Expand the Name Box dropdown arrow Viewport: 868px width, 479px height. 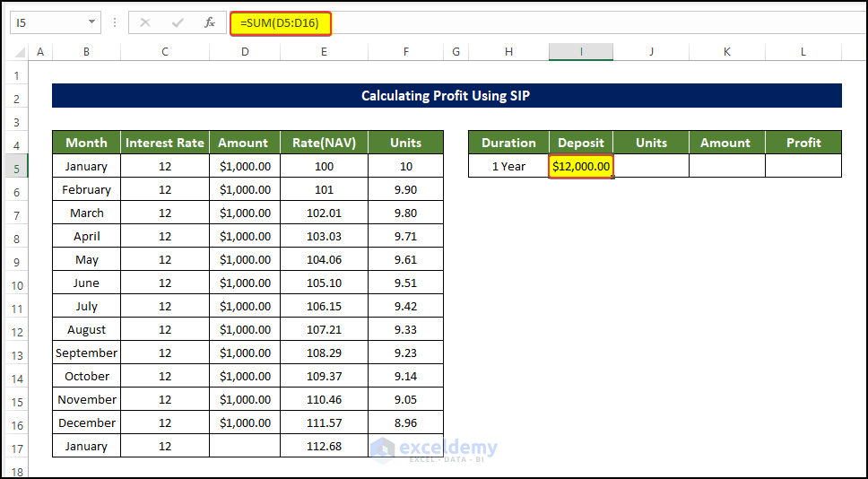(91, 22)
